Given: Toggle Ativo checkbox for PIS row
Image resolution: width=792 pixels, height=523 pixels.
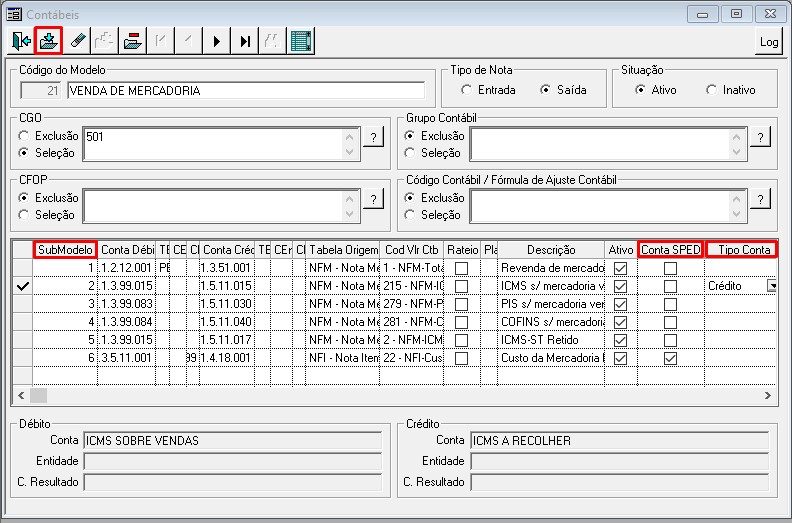Looking at the screenshot, I should (x=620, y=304).
